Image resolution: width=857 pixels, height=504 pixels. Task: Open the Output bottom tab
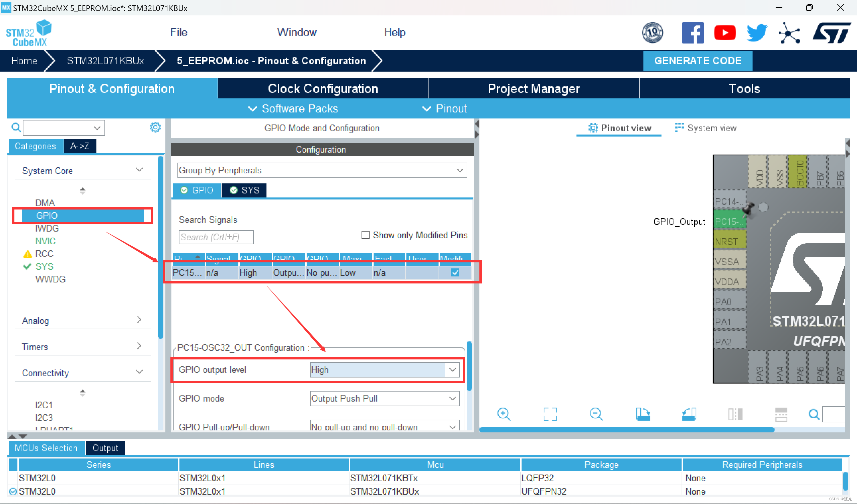[105, 448]
